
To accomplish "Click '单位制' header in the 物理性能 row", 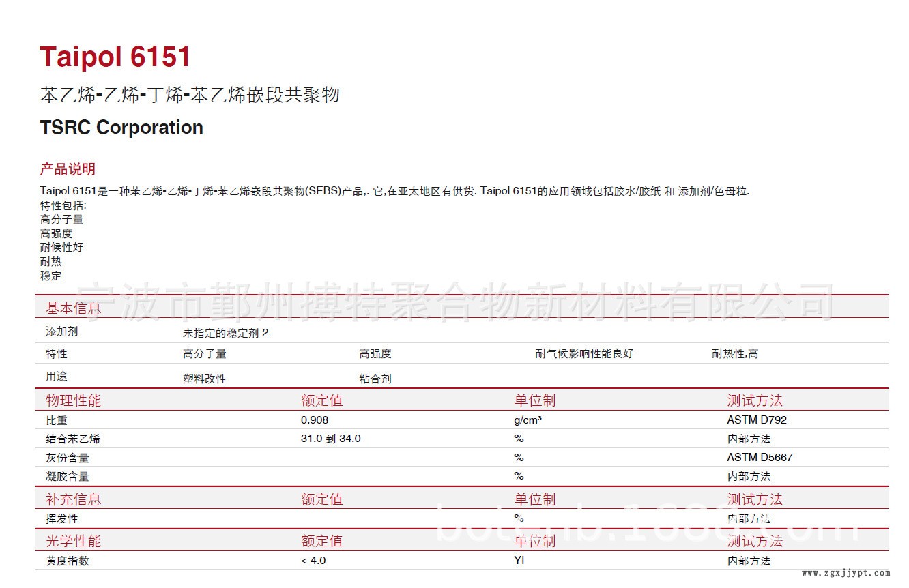I will (535, 400).
